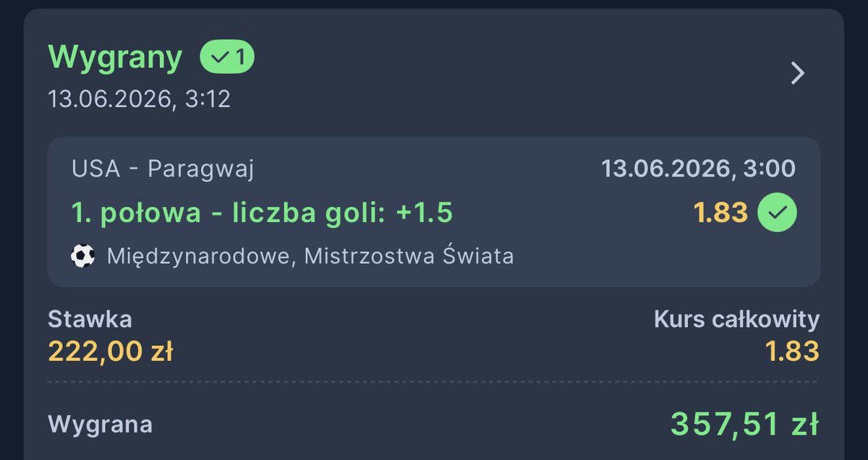
Task: Click the green checkmark circle beside odds 1.83
Action: pyautogui.click(x=777, y=212)
